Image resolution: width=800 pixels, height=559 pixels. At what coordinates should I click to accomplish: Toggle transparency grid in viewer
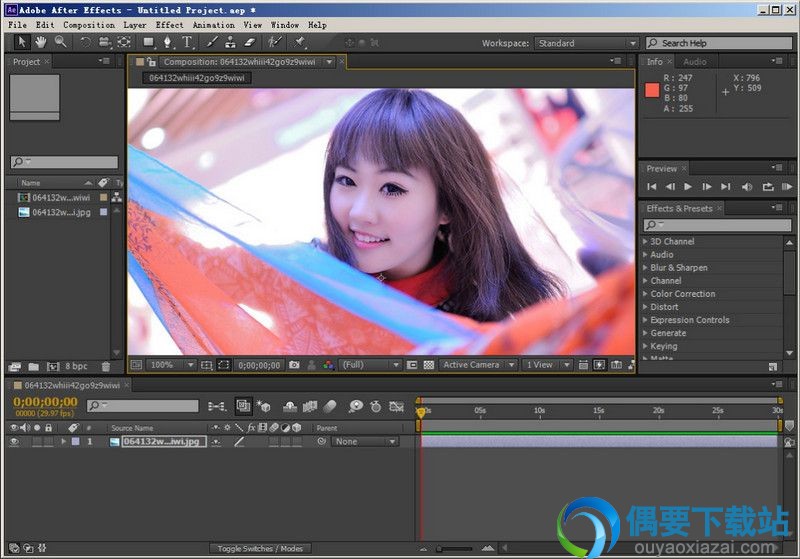[x=429, y=365]
